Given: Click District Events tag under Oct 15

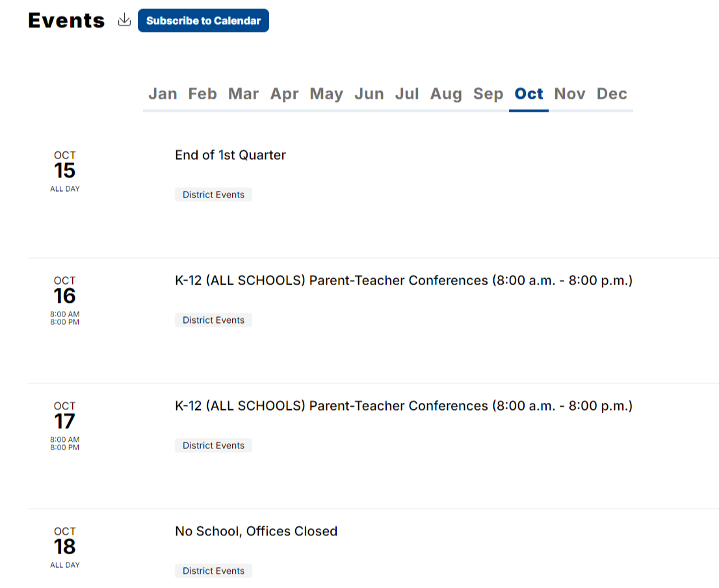Looking at the screenshot, I should coord(213,195).
